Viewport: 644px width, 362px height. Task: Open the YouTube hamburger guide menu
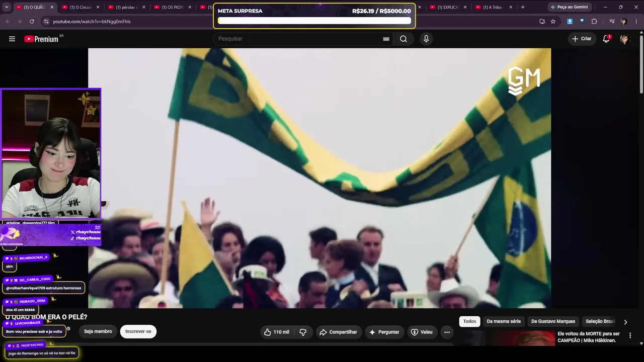[12, 39]
